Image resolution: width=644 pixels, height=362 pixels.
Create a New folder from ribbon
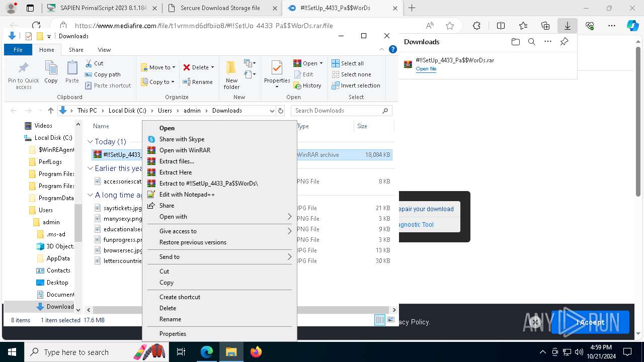231,75
